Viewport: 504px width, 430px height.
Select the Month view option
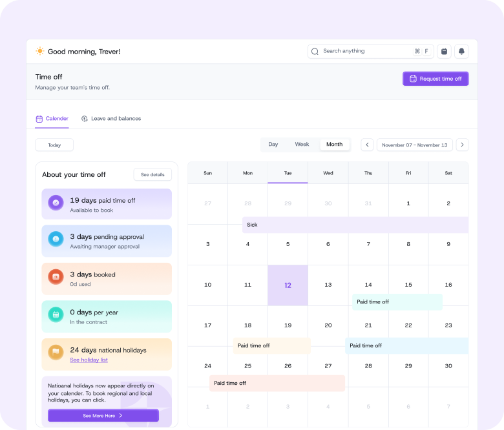(335, 145)
